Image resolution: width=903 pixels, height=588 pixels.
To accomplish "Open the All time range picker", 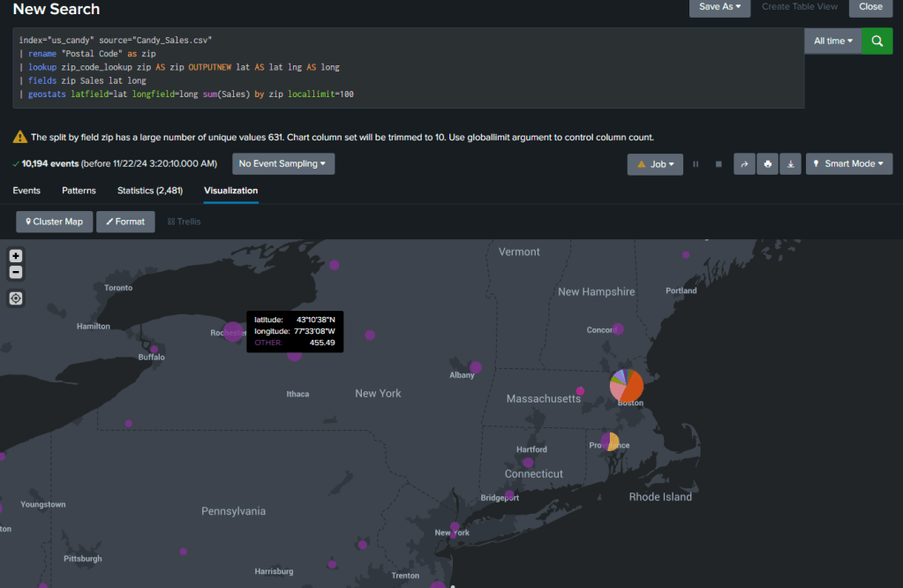I will (x=833, y=41).
